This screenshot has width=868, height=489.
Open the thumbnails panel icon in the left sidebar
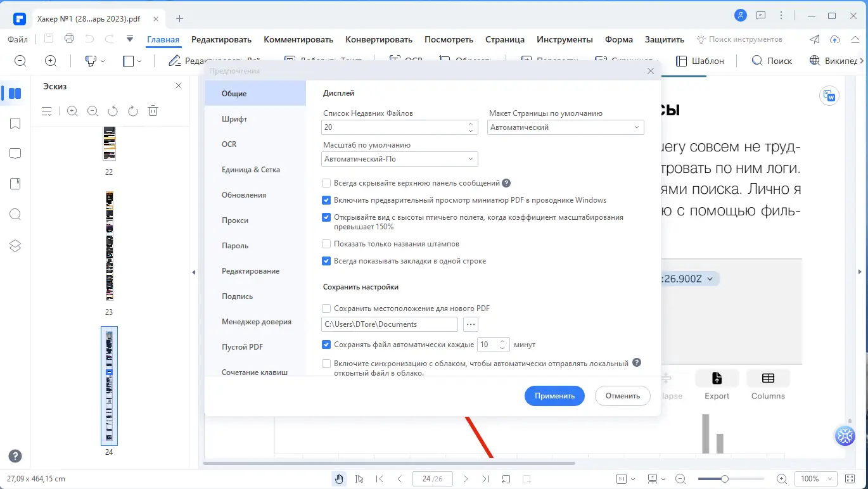click(x=15, y=94)
